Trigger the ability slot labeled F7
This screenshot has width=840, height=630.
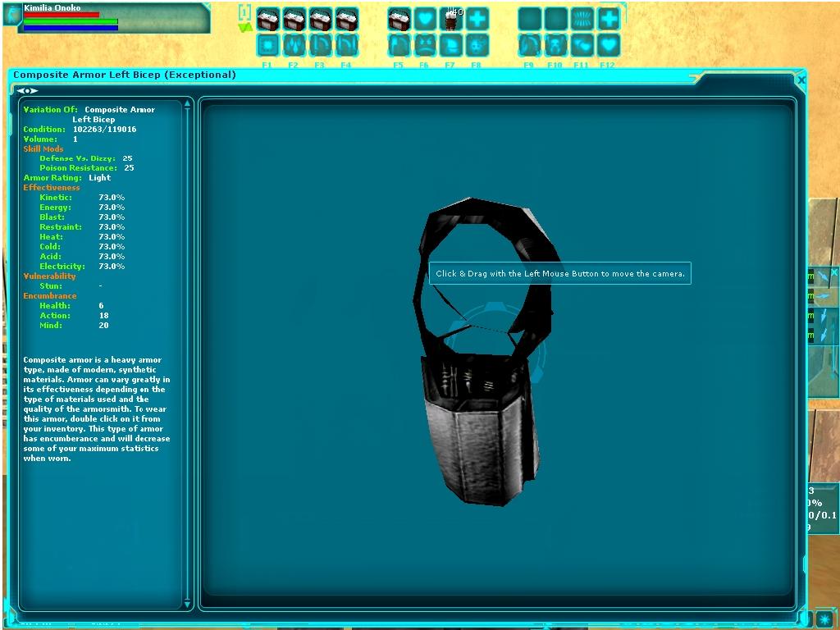click(x=451, y=45)
